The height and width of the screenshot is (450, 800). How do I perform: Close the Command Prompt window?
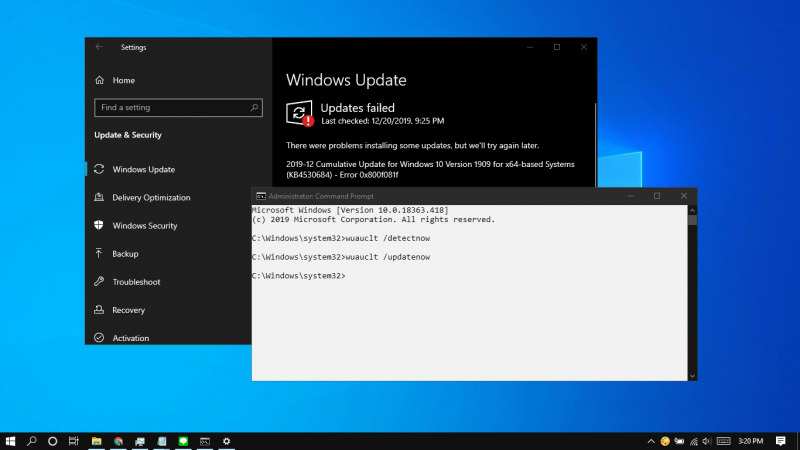coord(684,196)
